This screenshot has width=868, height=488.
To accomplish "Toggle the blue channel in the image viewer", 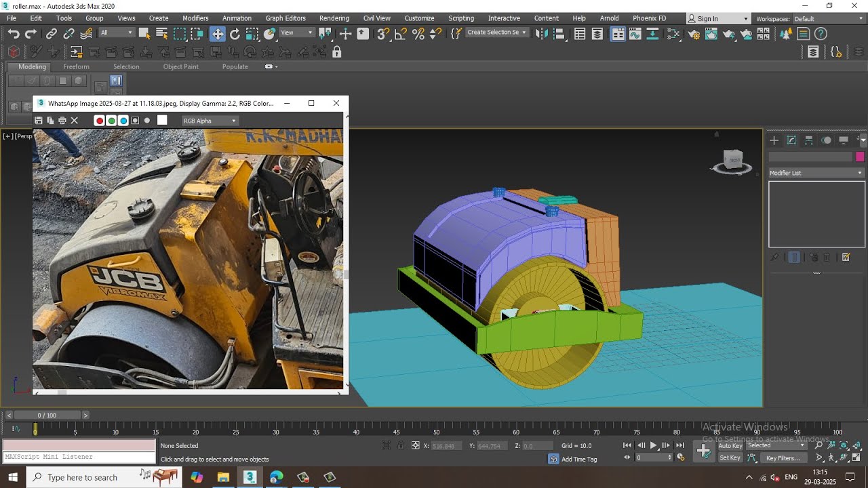I will tap(123, 121).
